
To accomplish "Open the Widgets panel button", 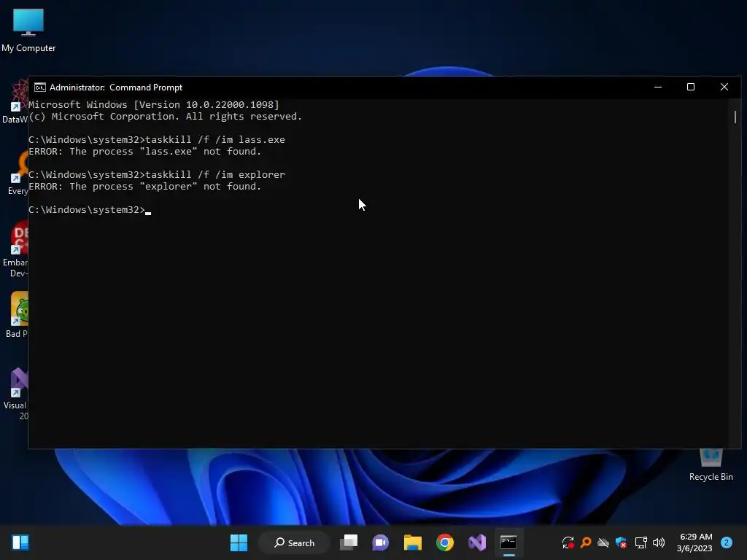I will click(20, 542).
